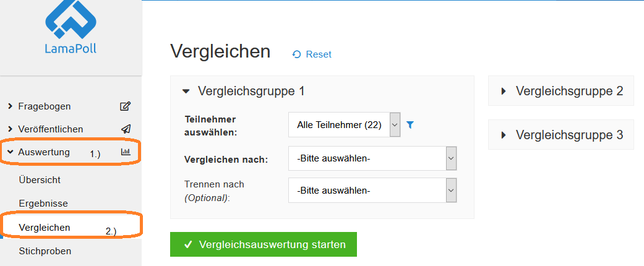This screenshot has width=644, height=266.
Task: Click the blue filter funnel icon
Action: point(410,125)
